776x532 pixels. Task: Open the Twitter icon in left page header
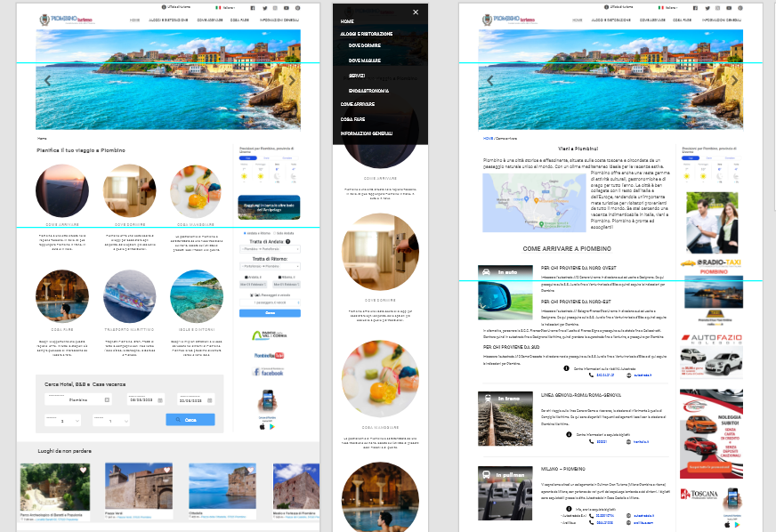(263, 7)
